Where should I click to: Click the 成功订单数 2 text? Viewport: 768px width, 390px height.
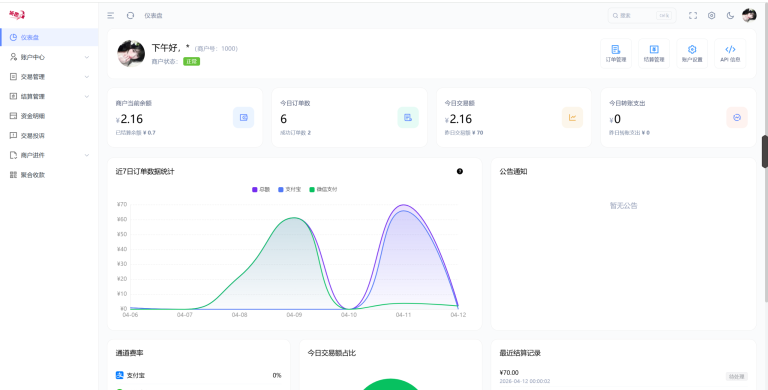[295, 133]
